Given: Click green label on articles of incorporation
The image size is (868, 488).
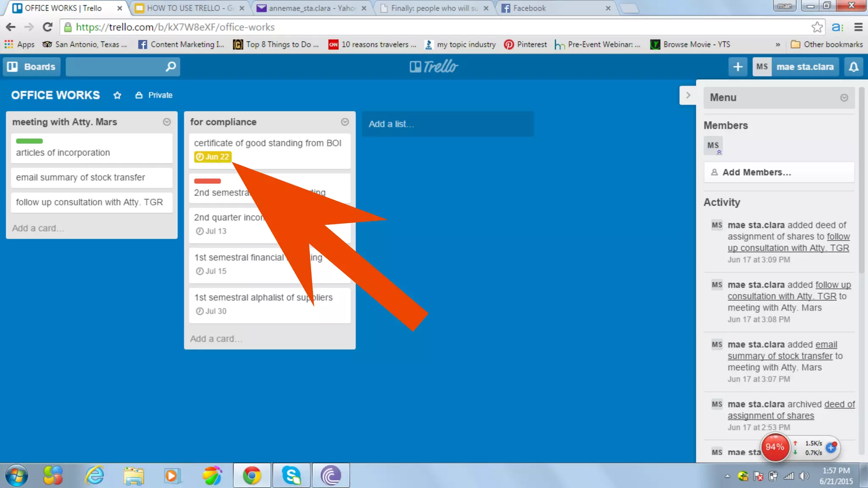Looking at the screenshot, I should pos(29,141).
